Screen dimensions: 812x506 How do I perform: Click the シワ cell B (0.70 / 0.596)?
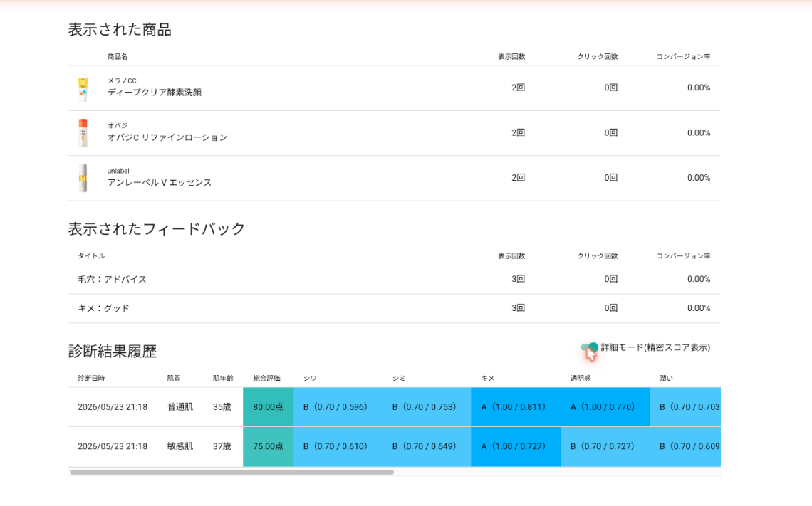338,407
